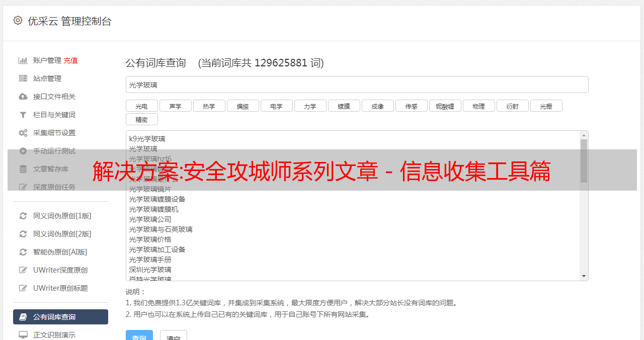Image resolution: width=644 pixels, height=340 pixels.
Task: Click the result line 光学玻璃公司
Action: coord(150,219)
